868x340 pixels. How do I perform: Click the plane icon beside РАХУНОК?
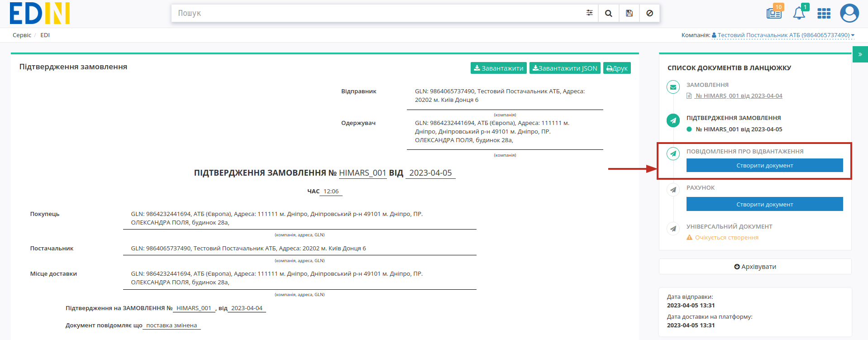673,190
